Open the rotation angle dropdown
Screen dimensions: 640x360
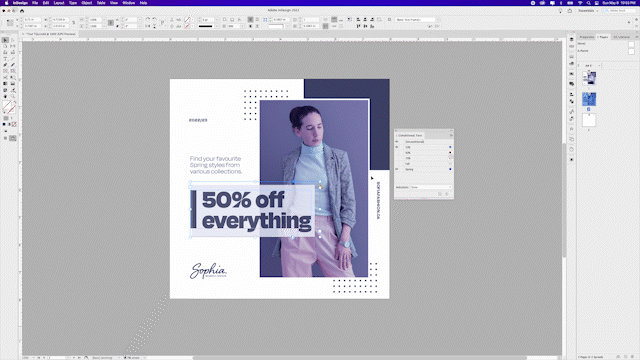point(139,19)
